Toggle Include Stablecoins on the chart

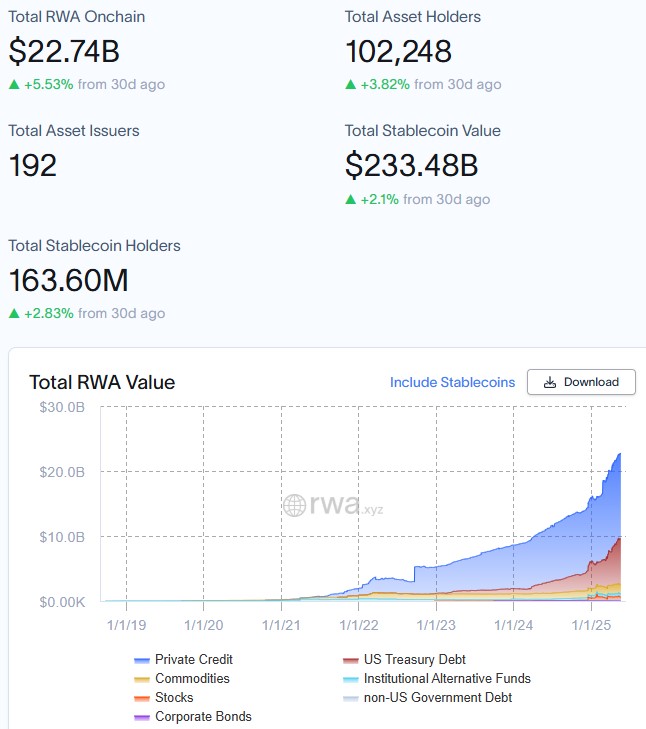click(x=452, y=382)
